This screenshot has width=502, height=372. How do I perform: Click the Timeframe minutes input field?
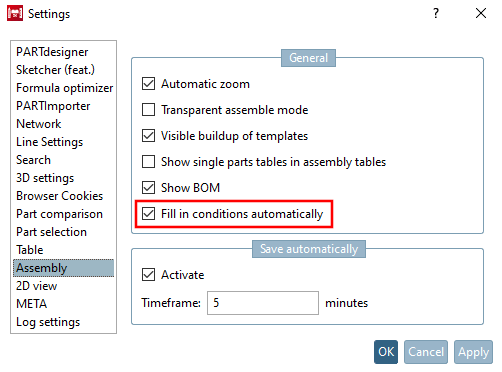263,303
